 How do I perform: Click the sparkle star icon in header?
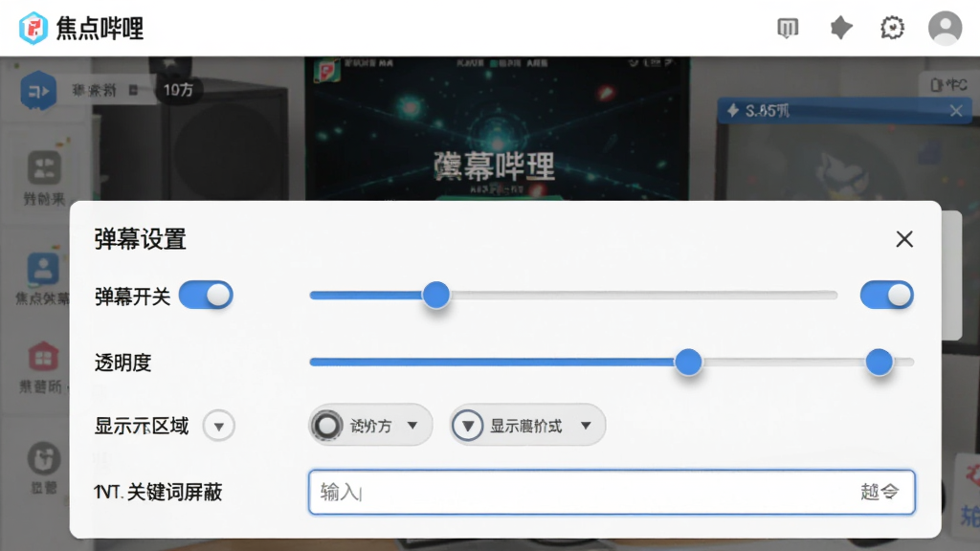click(840, 28)
